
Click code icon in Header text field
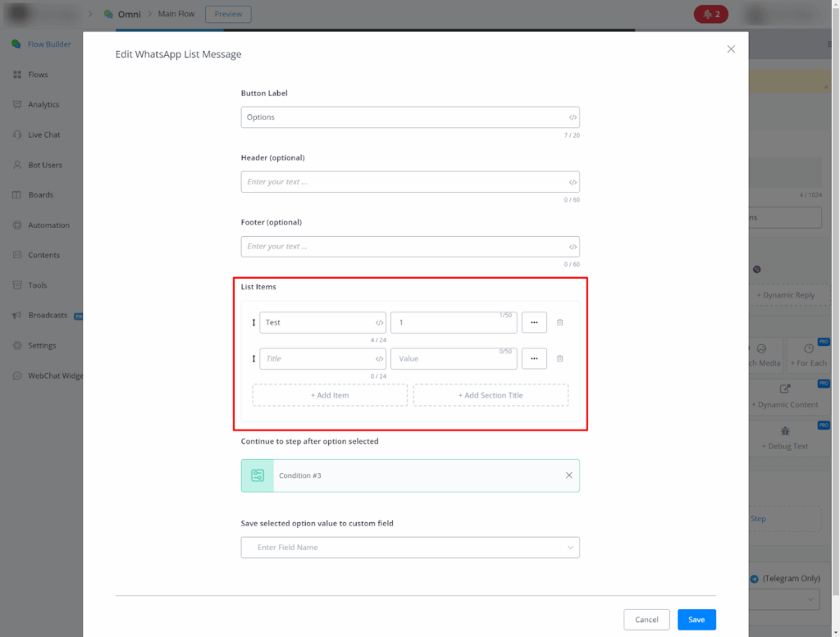[573, 182]
